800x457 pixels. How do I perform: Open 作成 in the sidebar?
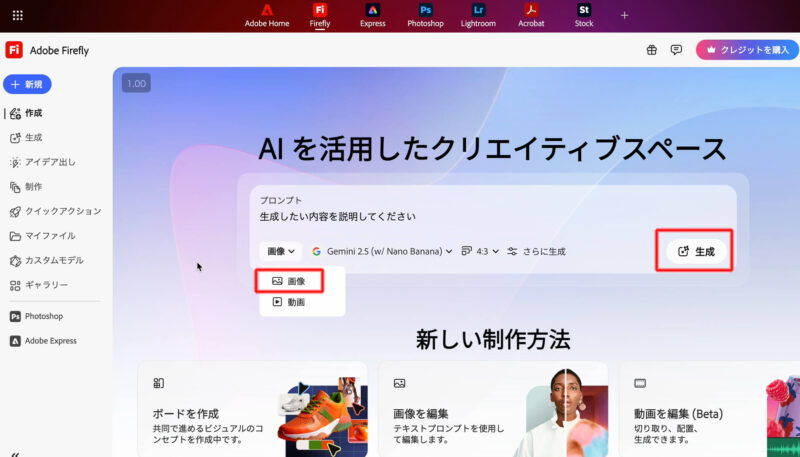27,113
